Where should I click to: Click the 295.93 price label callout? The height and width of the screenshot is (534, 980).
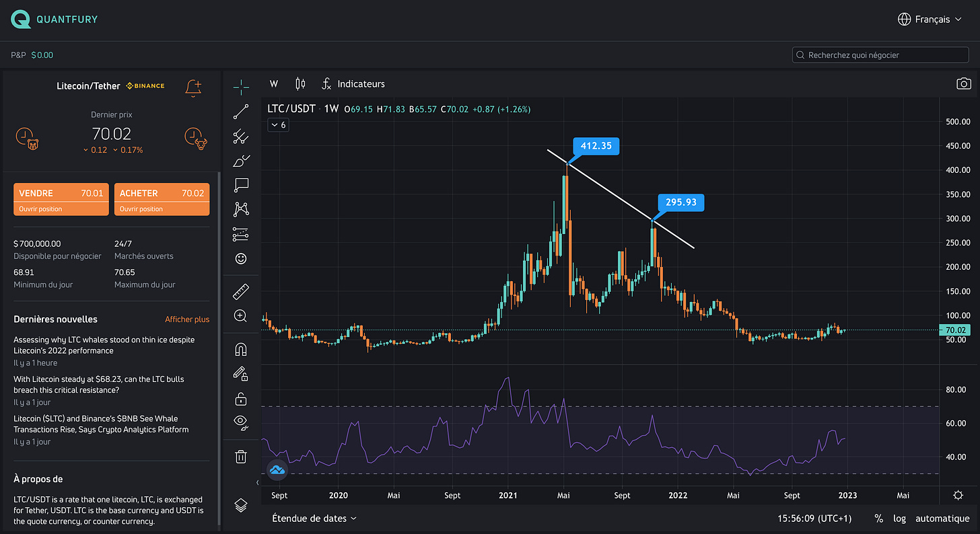(681, 202)
